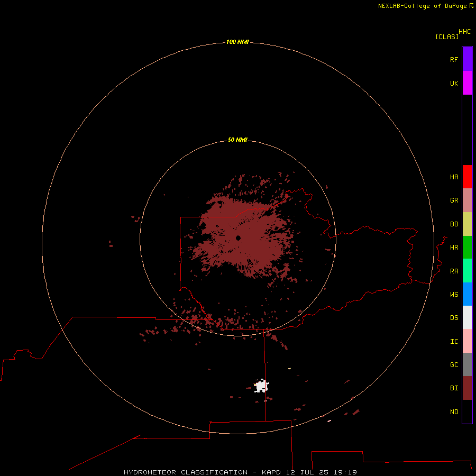Image resolution: width=476 pixels, height=476 pixels.
Task: Pick the WS blue legend swatch
Action: pos(467,294)
